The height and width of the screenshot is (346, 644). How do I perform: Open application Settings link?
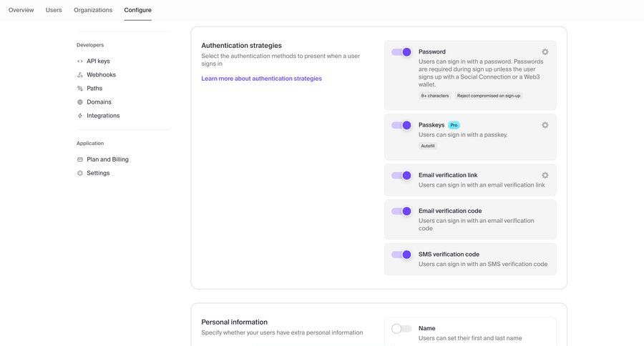(x=98, y=173)
